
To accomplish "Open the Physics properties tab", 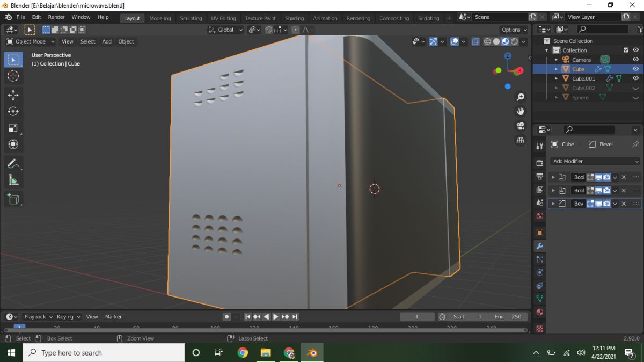I will [540, 272].
